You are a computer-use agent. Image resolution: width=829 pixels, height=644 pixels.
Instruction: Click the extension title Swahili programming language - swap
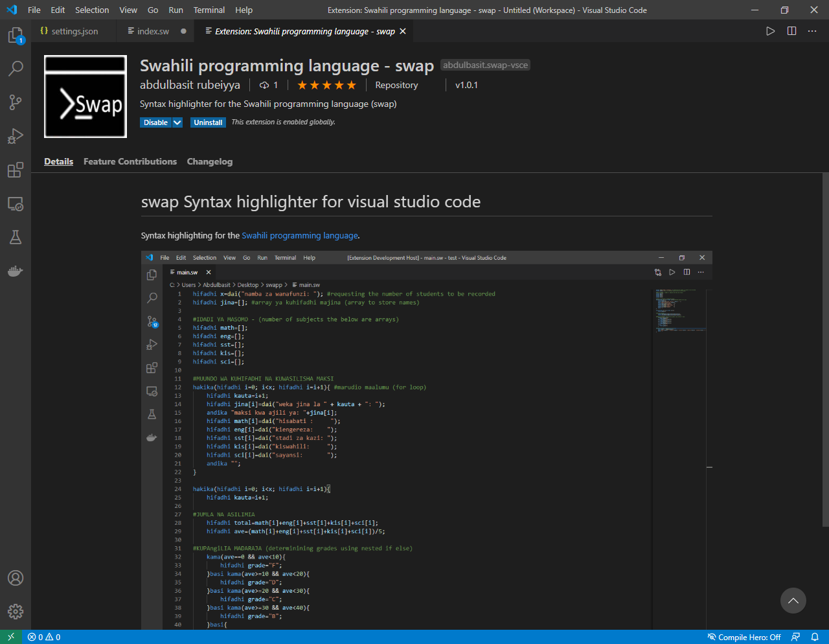click(287, 65)
